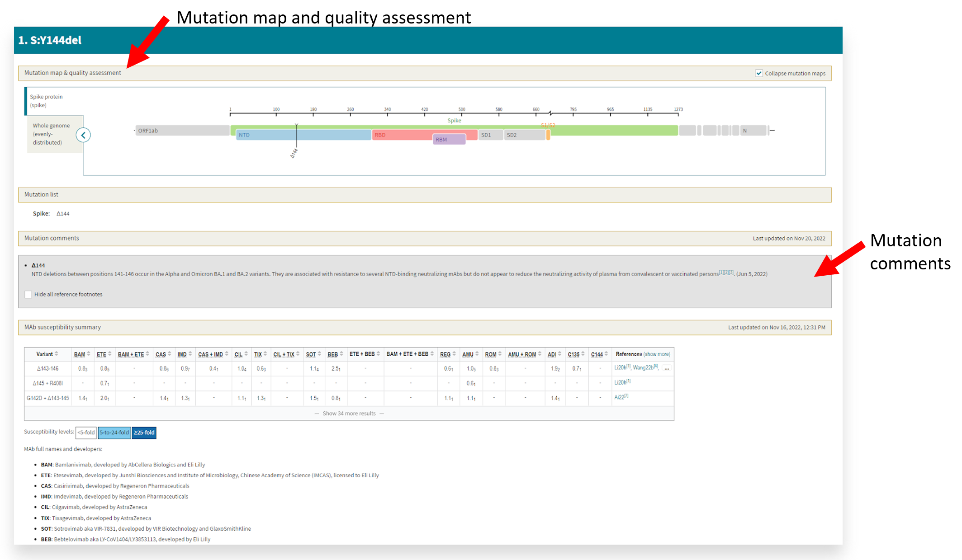Click show more next to References
The width and height of the screenshot is (962, 560).
coord(657,354)
